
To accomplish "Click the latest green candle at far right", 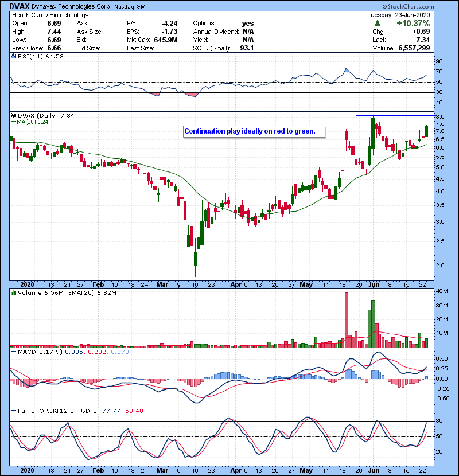I will pyautogui.click(x=426, y=131).
